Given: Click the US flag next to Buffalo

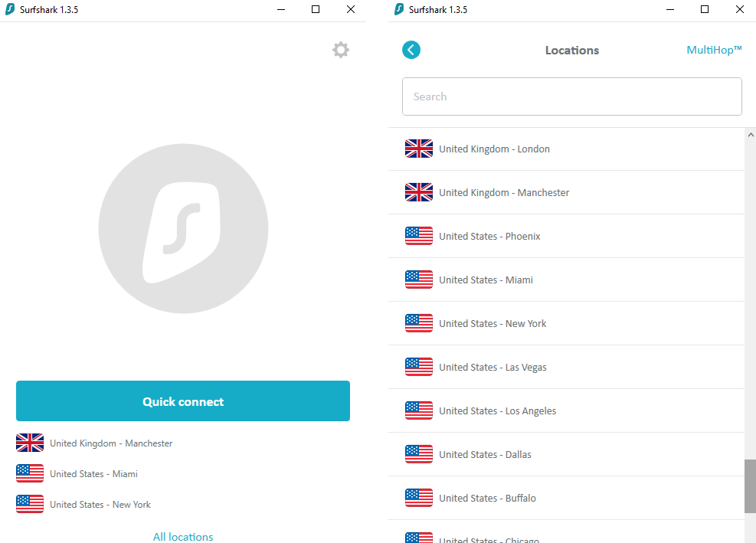Looking at the screenshot, I should click(x=419, y=498).
